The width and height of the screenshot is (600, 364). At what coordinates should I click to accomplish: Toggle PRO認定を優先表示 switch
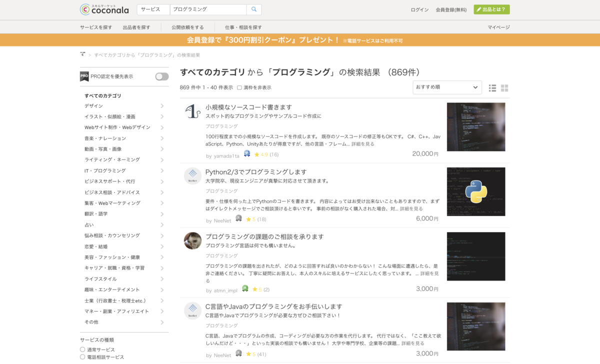tap(162, 76)
